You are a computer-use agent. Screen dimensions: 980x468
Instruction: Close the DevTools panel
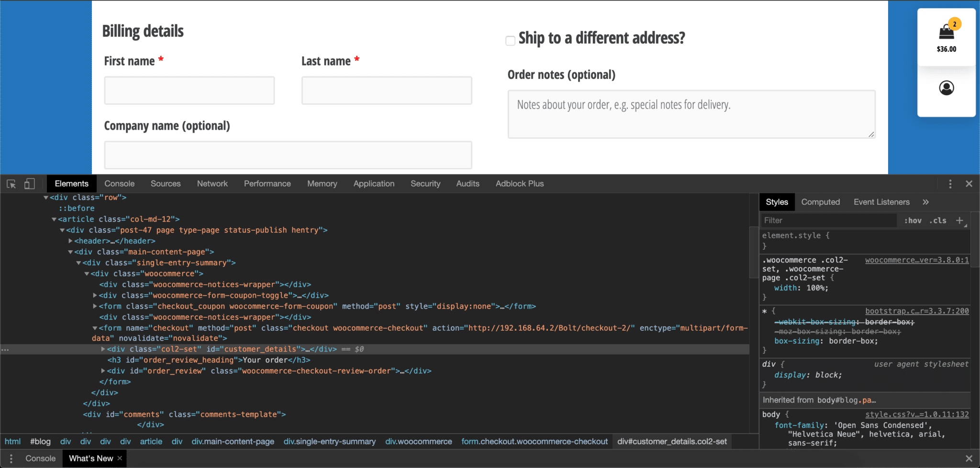(x=969, y=184)
